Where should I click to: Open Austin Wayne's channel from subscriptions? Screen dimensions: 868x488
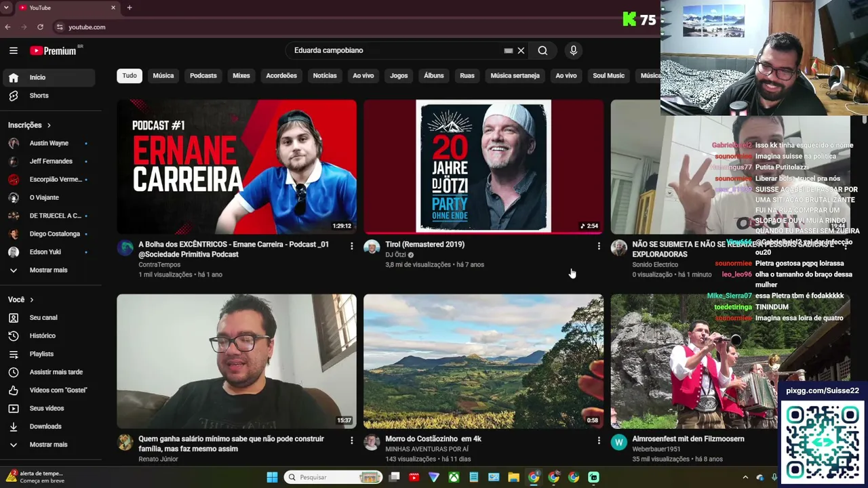[49, 144]
